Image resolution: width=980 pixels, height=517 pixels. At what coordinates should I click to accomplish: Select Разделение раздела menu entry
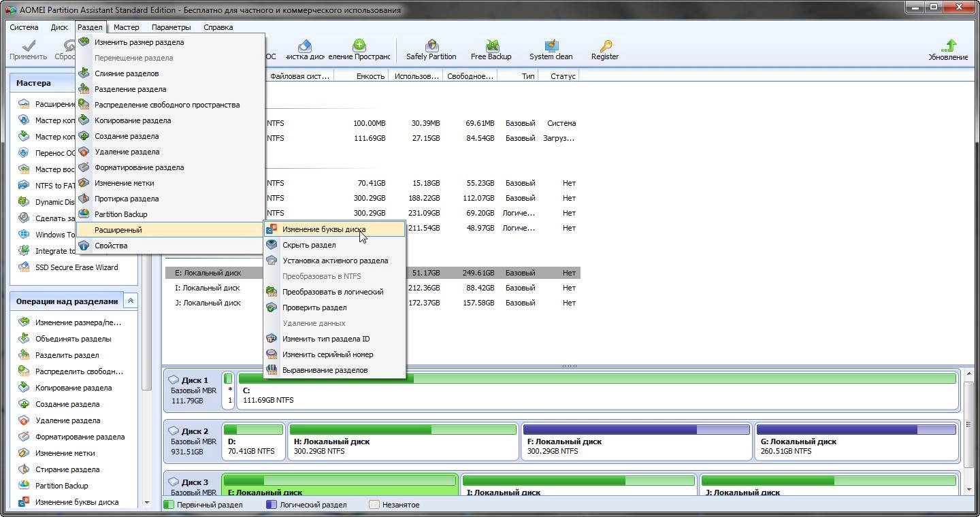point(170,89)
